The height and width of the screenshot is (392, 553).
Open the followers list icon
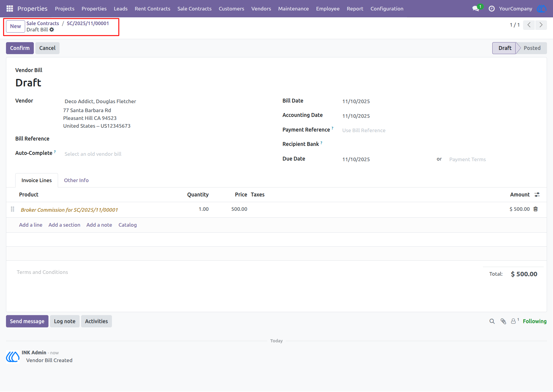coord(514,321)
